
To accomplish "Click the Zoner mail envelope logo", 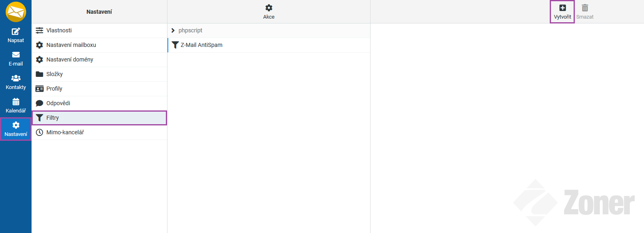I will (16, 12).
